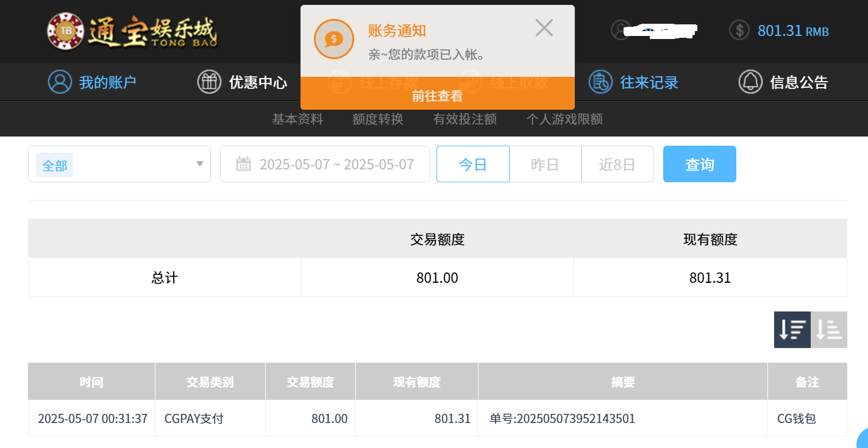The width and height of the screenshot is (868, 448).
Task: Select the 近8日 date filter
Action: pos(617,164)
